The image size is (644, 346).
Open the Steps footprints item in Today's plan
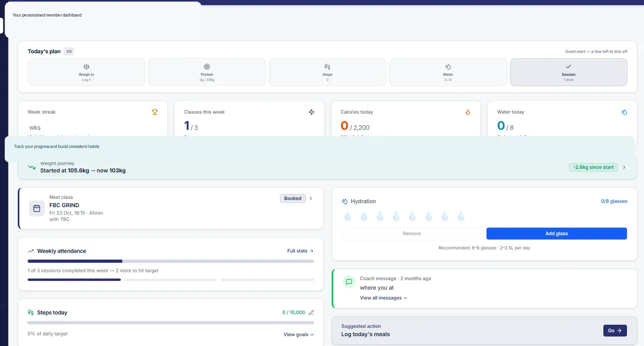click(x=327, y=72)
